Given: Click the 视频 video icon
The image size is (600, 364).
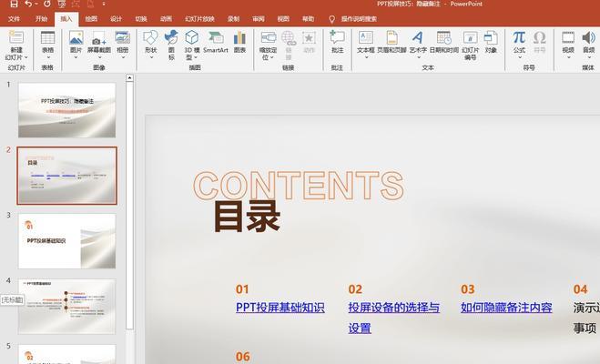Looking at the screenshot, I should [x=568, y=37].
